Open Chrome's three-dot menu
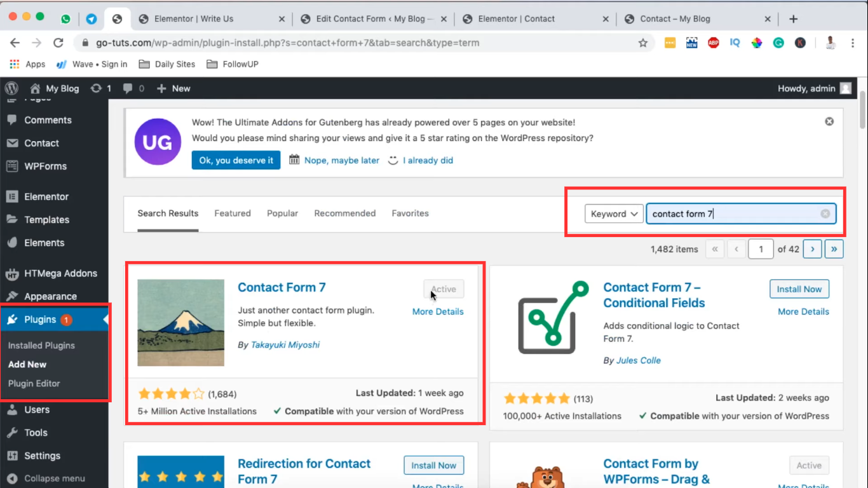The image size is (868, 488). pyautogui.click(x=851, y=43)
